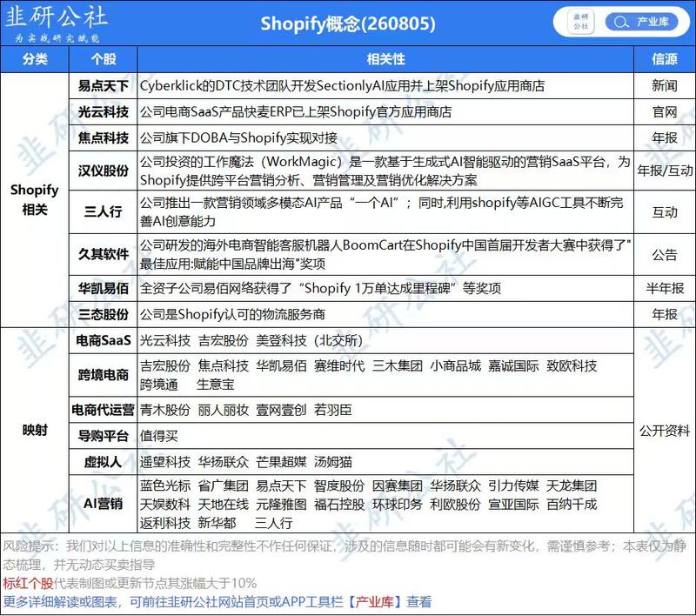Click 美登科技 in the 电商SaaS row
Viewport: 696px width, 616px height.
[281, 341]
